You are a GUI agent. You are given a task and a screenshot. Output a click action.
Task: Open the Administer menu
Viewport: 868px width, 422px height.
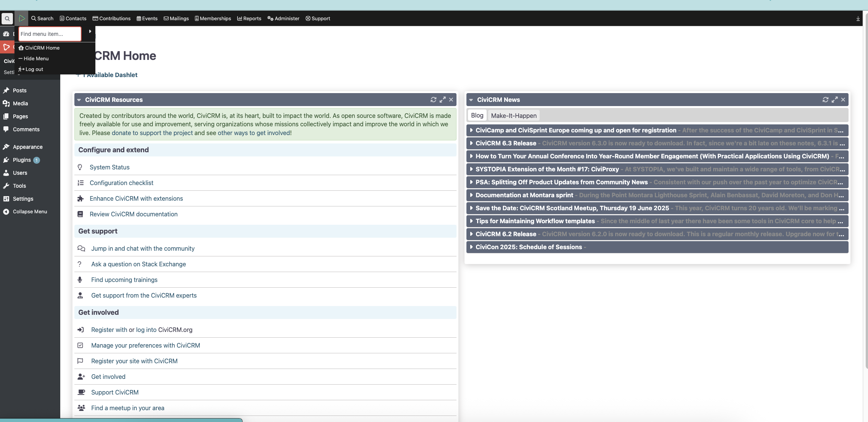pyautogui.click(x=283, y=18)
